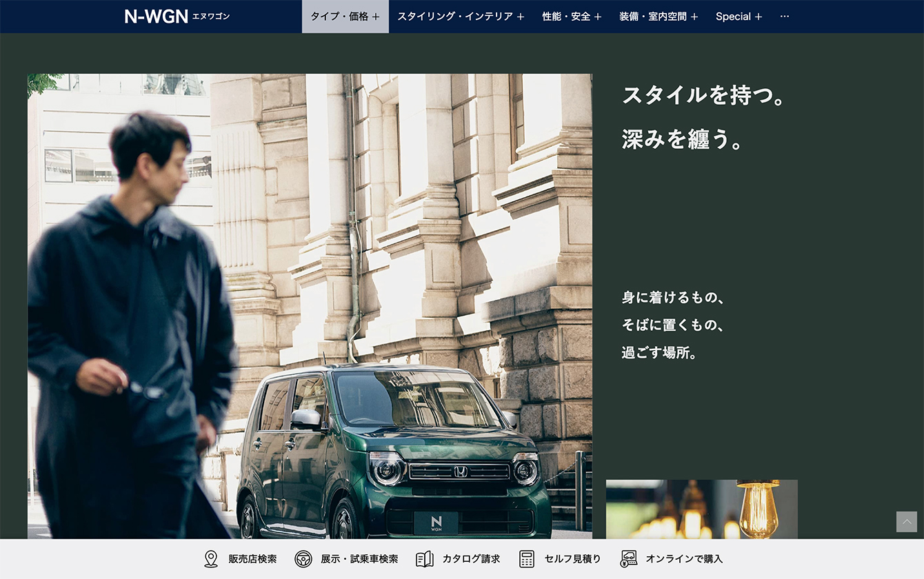
Task: Click the catalog booklet icon
Action: tap(425, 559)
